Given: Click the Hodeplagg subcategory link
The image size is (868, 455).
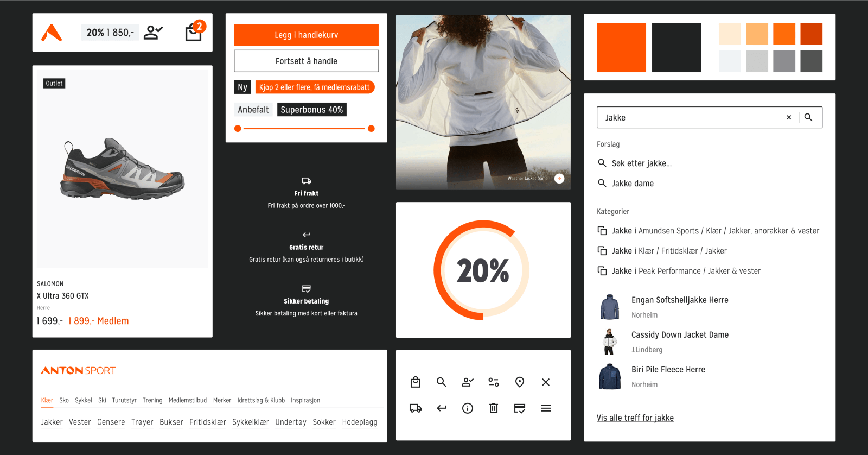Looking at the screenshot, I should coord(360,422).
